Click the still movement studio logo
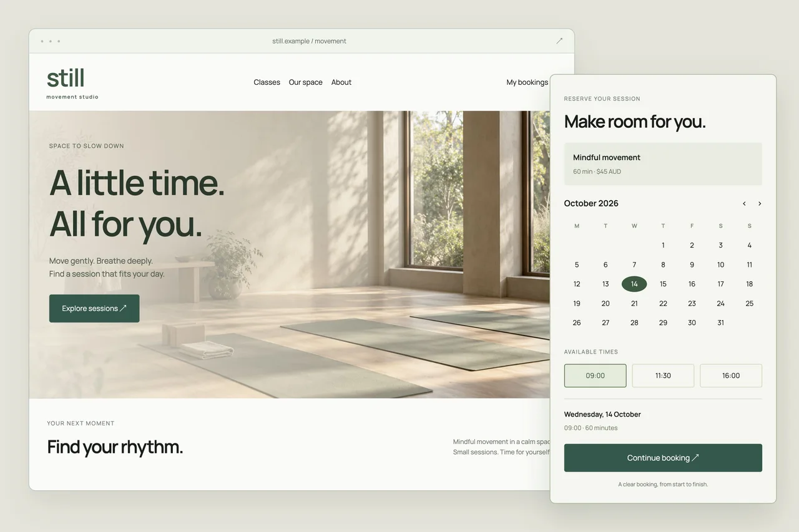Image resolution: width=799 pixels, height=532 pixels. pyautogui.click(x=72, y=84)
